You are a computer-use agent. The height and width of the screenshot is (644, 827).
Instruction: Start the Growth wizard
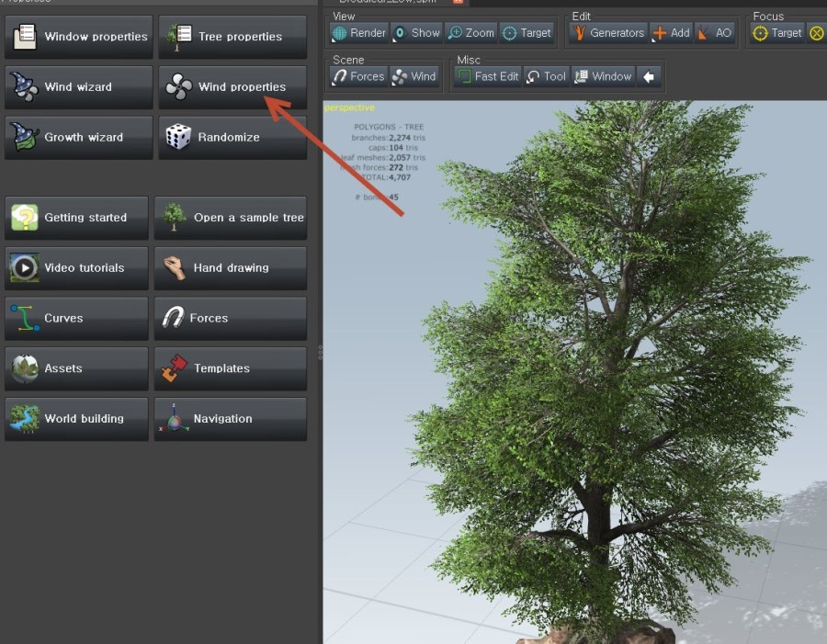[79, 137]
